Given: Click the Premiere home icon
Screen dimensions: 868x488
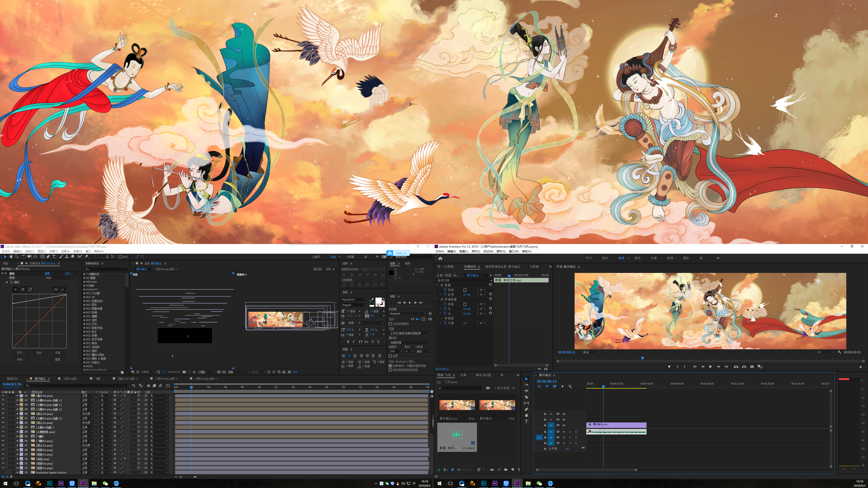Looking at the screenshot, I should pos(440,258).
